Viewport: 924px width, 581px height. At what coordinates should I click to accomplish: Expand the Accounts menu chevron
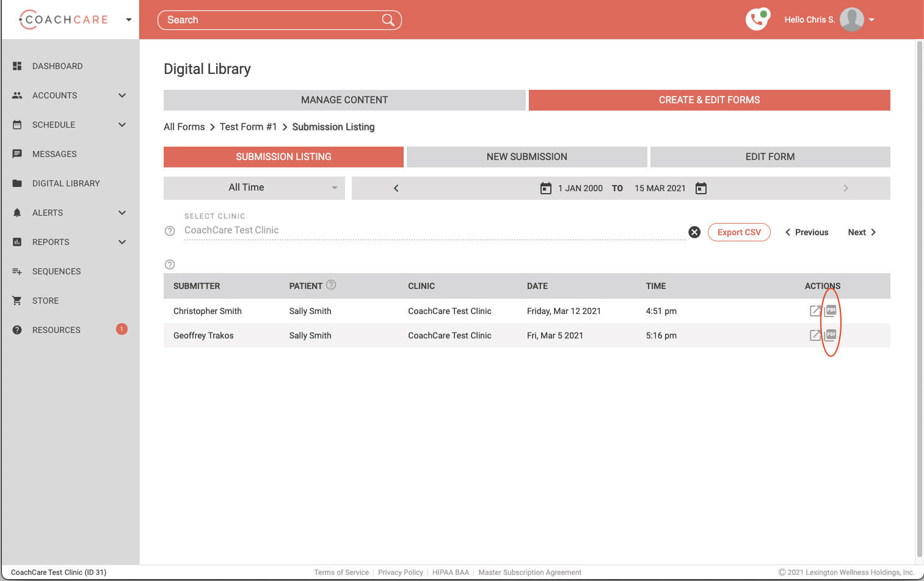(x=122, y=95)
